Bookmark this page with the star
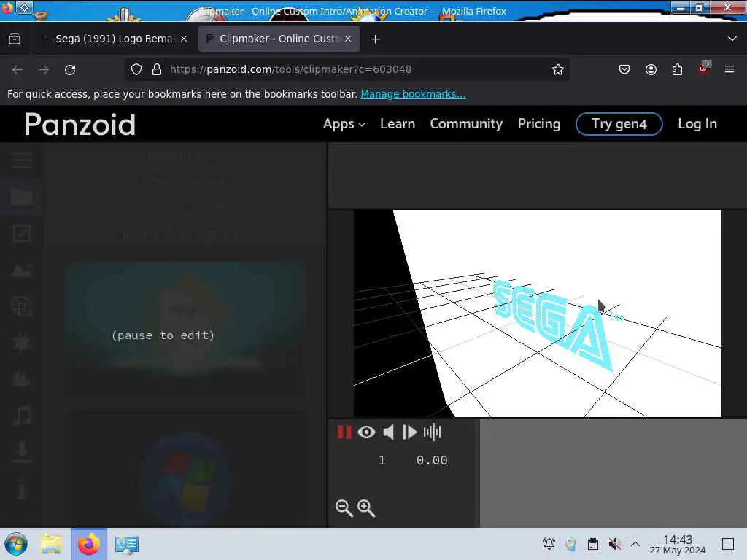This screenshot has width=747, height=560. [558, 69]
